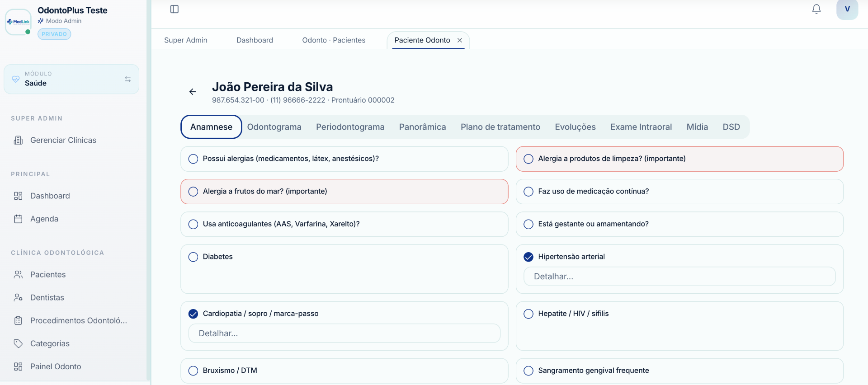Click the Dentistas person-gear icon
868x385 pixels.
pyautogui.click(x=18, y=297)
